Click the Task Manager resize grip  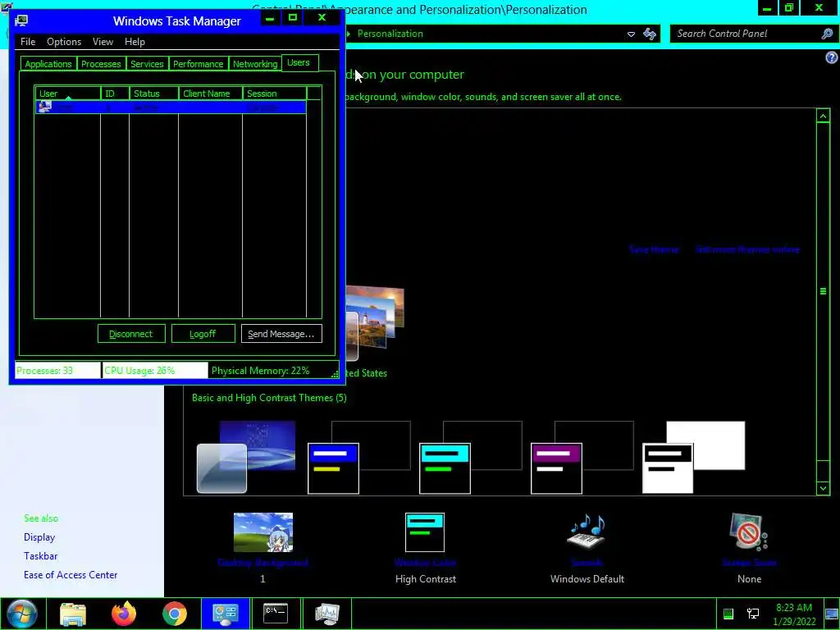(335, 374)
